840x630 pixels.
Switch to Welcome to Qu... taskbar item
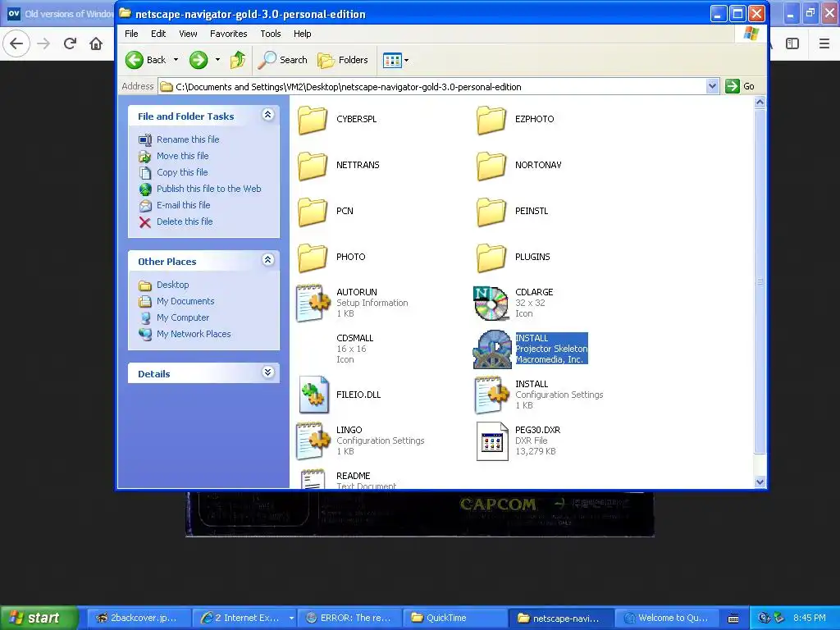pos(666,618)
